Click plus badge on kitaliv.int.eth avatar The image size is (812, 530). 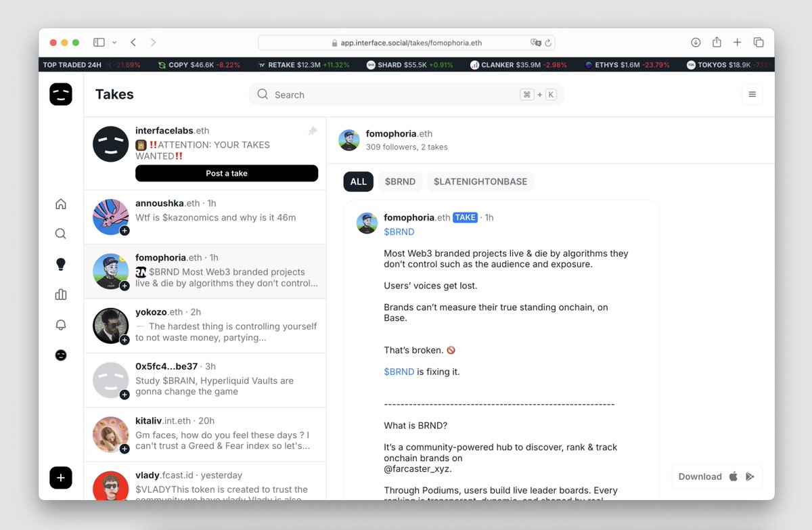[x=125, y=449]
